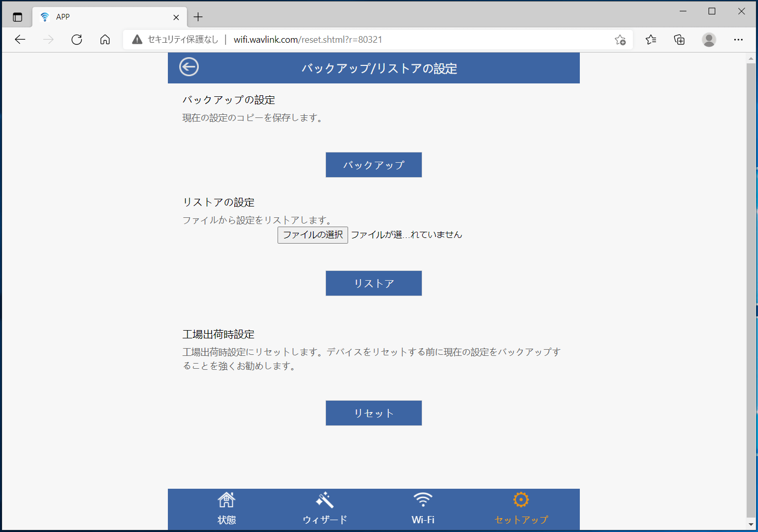Add page to favorites star icon

point(620,40)
